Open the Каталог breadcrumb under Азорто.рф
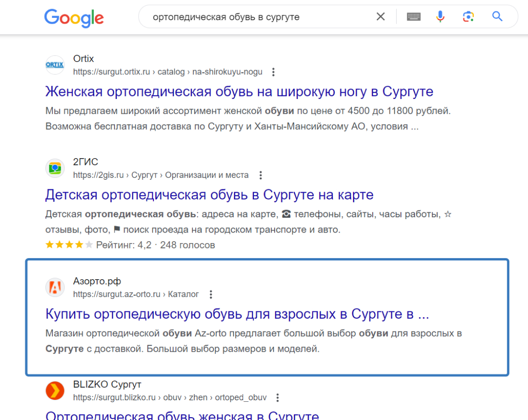This screenshot has height=420, width=528. pyautogui.click(x=182, y=294)
